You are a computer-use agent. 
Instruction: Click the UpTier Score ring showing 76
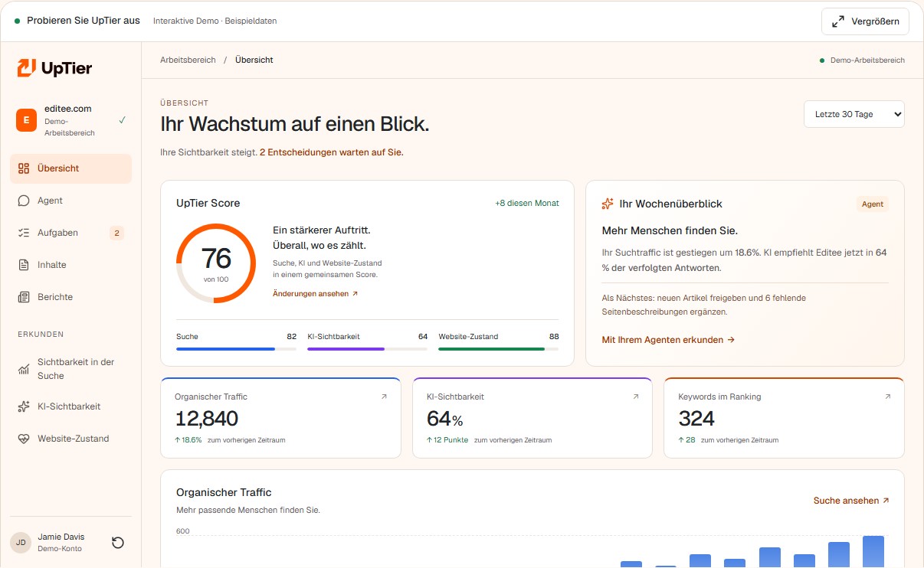216,263
